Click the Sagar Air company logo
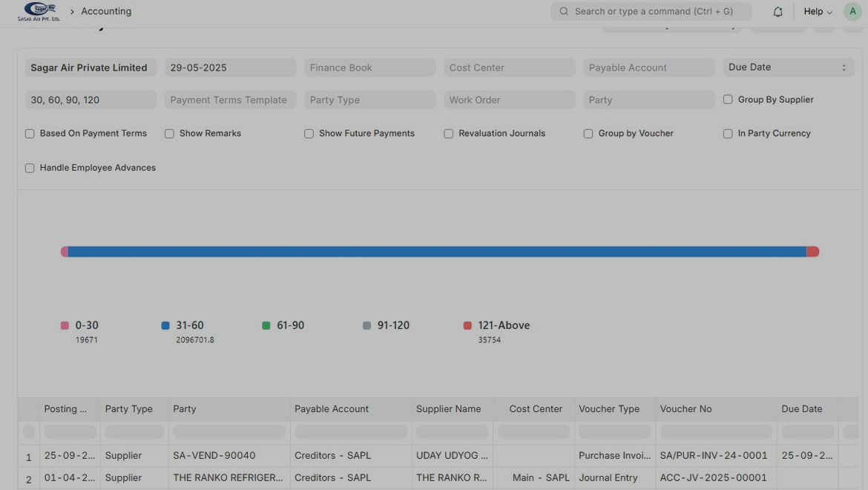This screenshot has height=490, width=868. (x=39, y=11)
